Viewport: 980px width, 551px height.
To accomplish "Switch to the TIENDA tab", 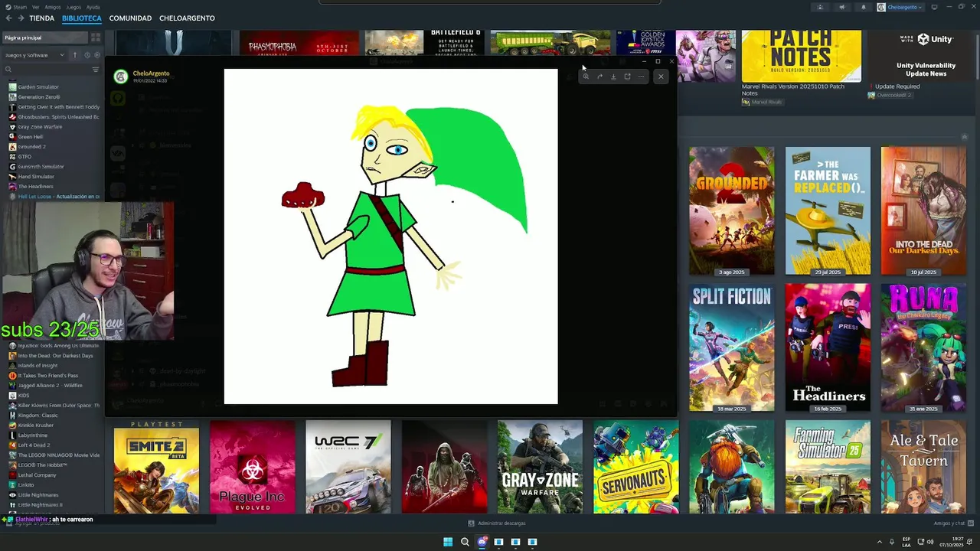I will point(41,18).
